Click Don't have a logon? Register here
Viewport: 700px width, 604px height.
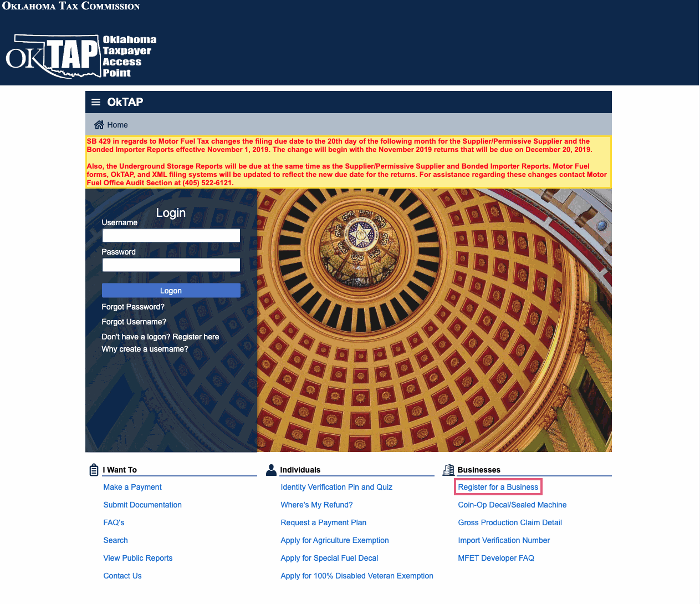tap(160, 337)
